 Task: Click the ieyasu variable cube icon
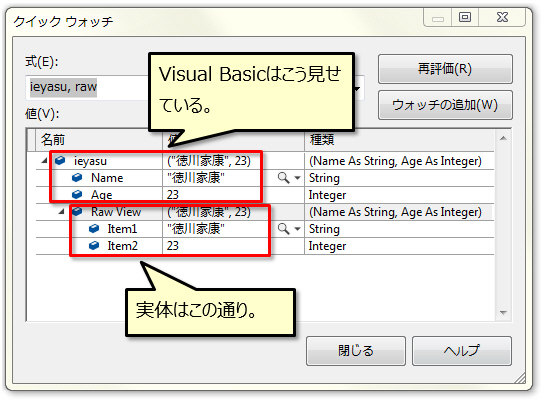60,161
